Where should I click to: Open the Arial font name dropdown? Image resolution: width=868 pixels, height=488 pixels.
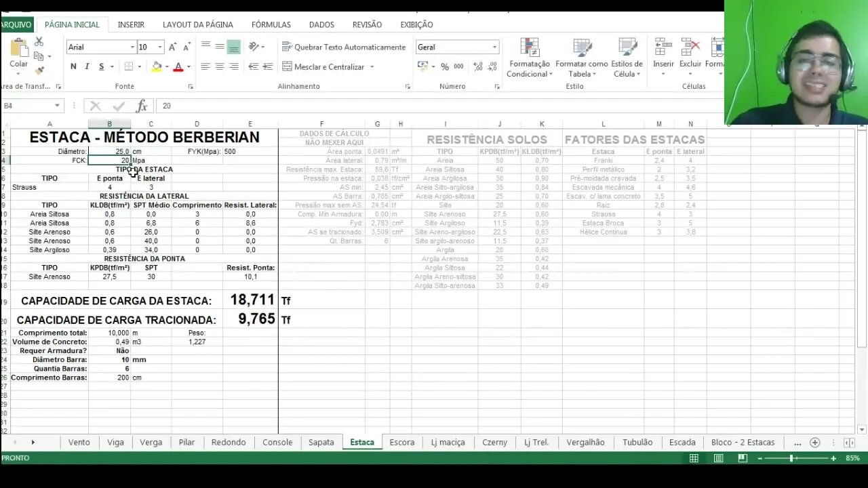[132, 47]
